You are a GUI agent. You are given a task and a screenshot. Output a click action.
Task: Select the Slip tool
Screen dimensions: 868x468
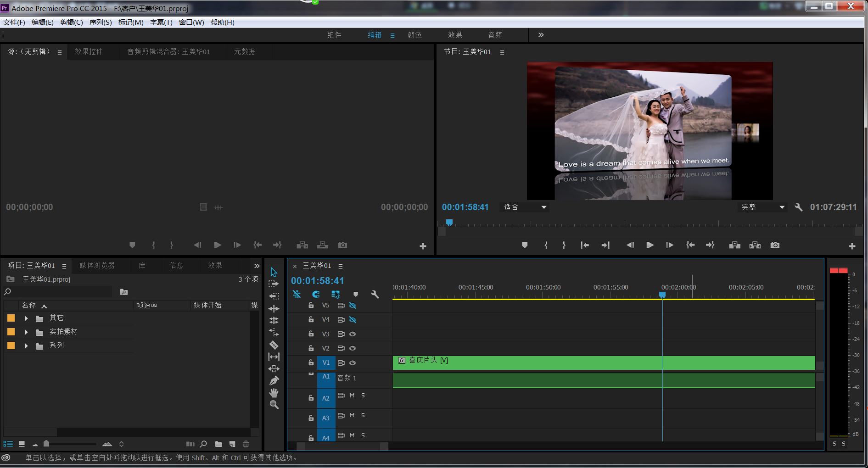[x=274, y=357]
